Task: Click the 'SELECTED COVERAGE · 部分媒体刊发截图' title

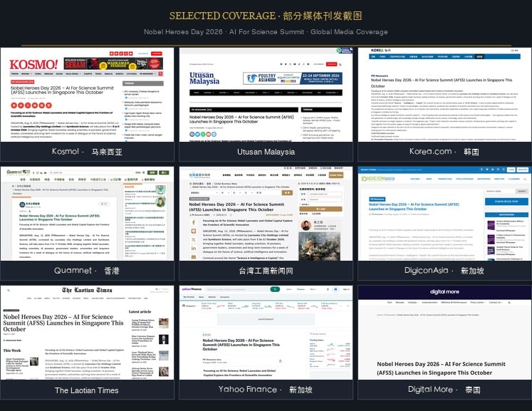Action: pyautogui.click(x=266, y=16)
